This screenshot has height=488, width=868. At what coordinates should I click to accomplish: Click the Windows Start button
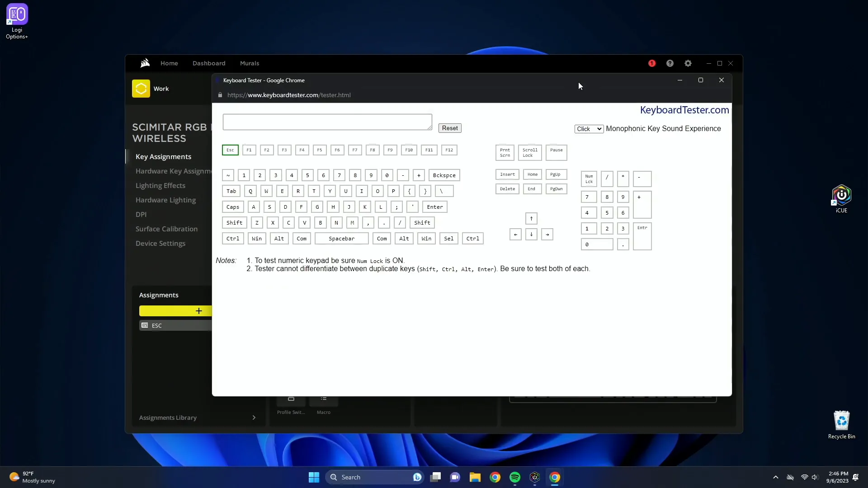point(314,477)
